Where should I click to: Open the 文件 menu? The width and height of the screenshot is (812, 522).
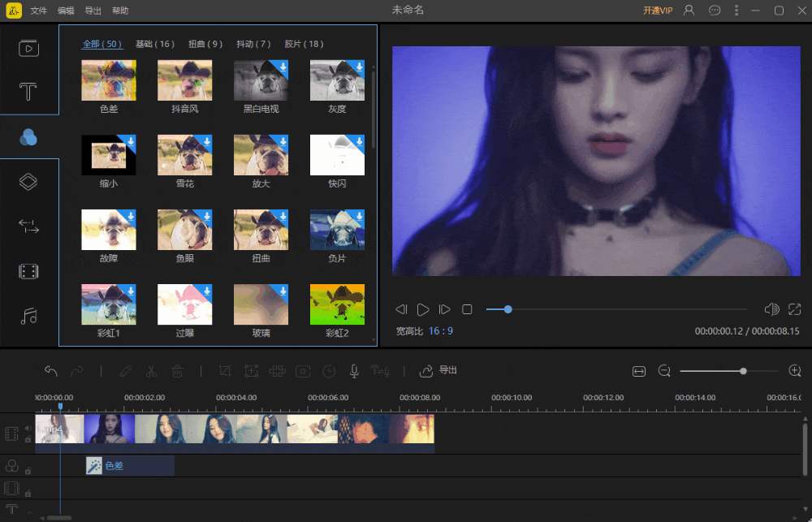(x=39, y=11)
